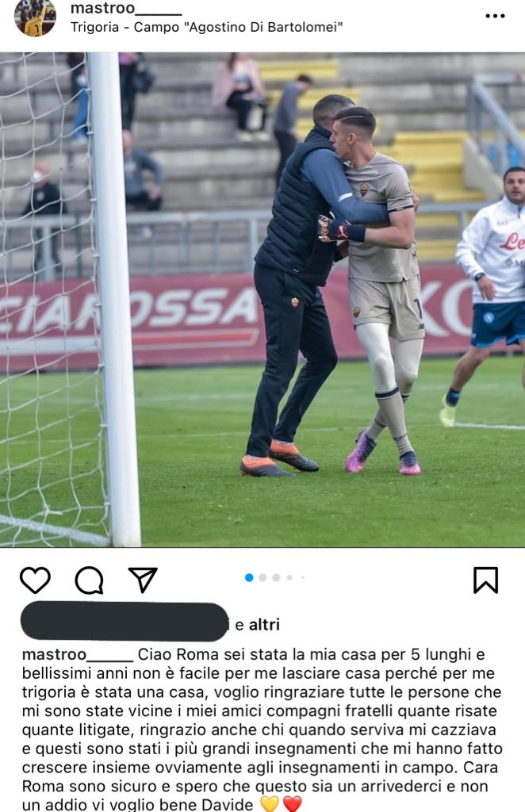The height and width of the screenshot is (812, 525).
Task: Open the three-dot more options menu
Action: pyautogui.click(x=495, y=16)
